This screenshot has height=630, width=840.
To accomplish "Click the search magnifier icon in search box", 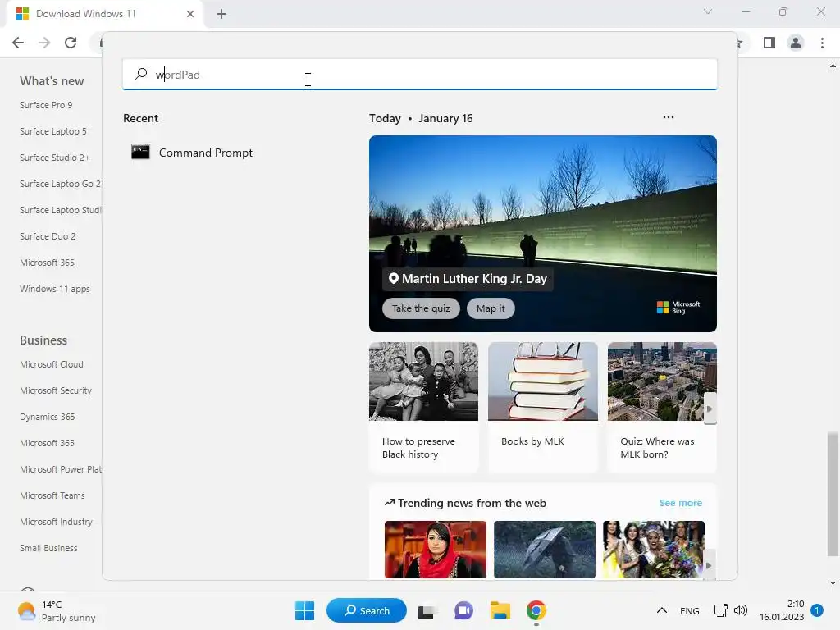I will click(x=141, y=74).
